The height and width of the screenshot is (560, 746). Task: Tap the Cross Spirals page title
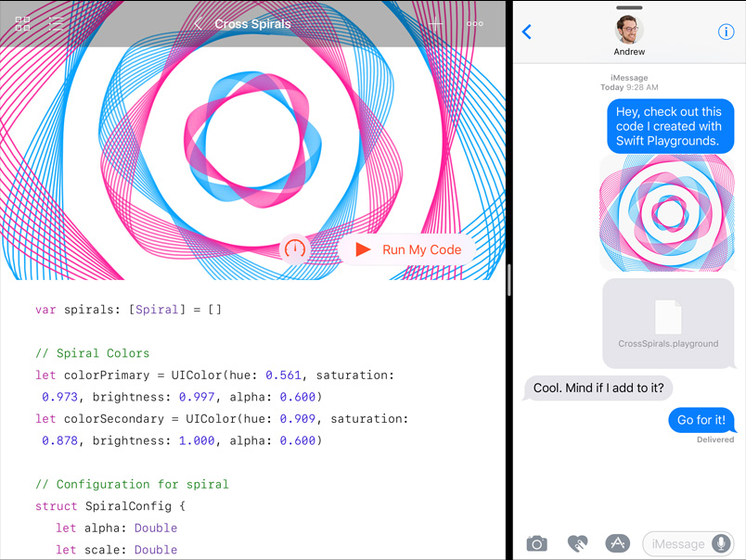point(252,24)
